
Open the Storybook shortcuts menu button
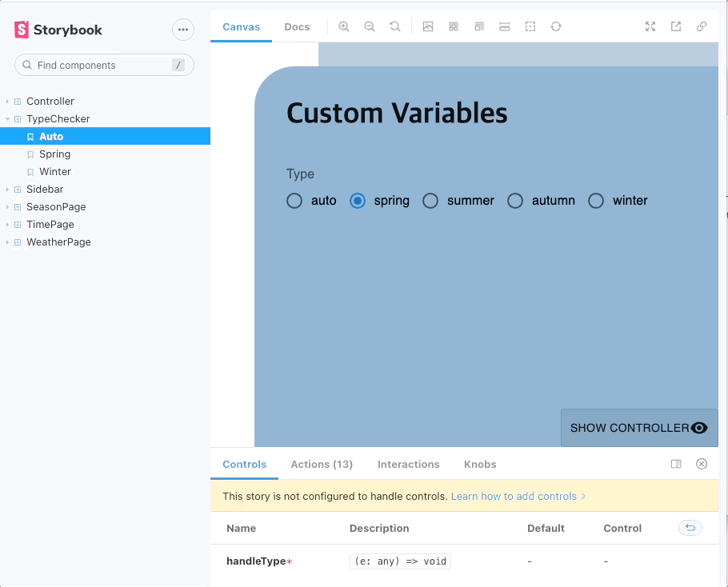tap(183, 30)
